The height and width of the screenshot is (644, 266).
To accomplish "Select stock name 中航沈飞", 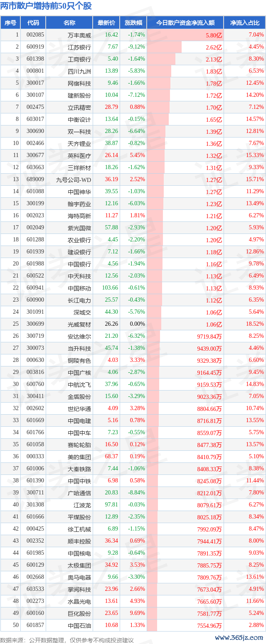I will tap(79, 384).
